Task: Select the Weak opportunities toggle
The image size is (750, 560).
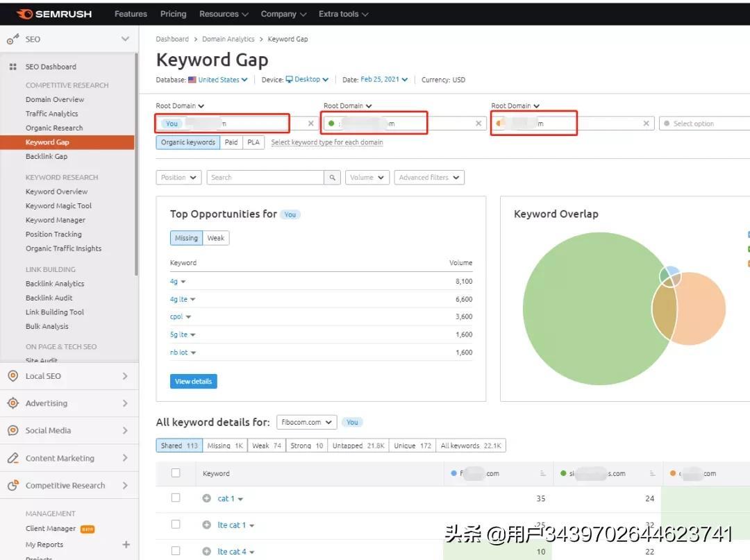Action: pyautogui.click(x=216, y=238)
